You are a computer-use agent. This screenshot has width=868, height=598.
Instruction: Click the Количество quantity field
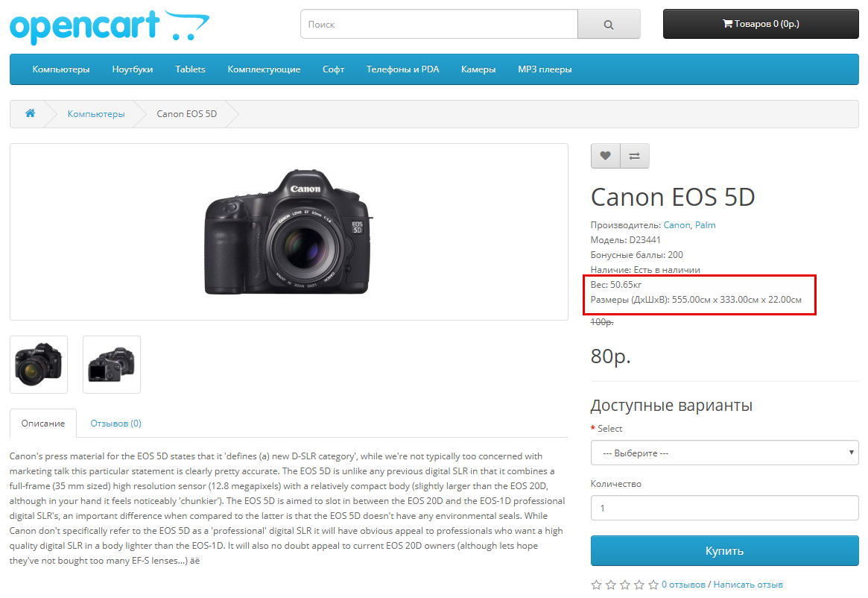pyautogui.click(x=724, y=508)
